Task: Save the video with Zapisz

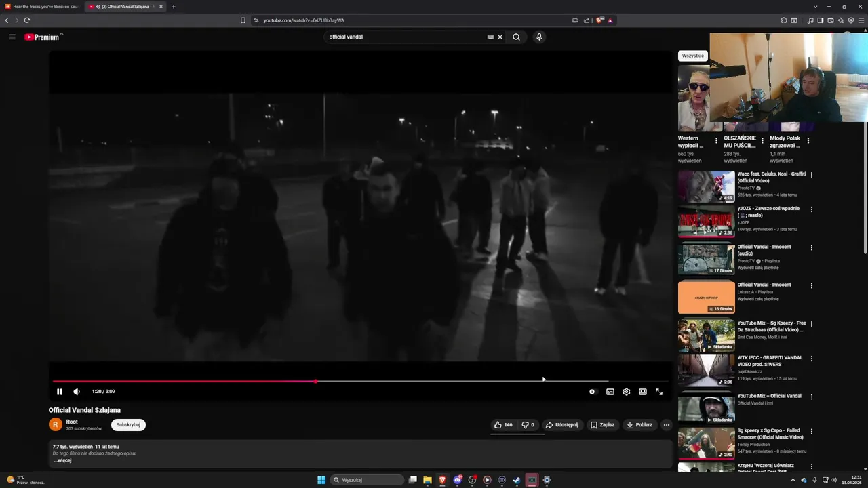Action: (x=602, y=425)
